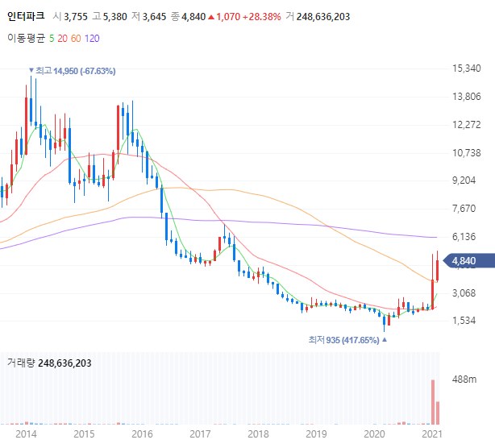Screen dimensions: 495x448
Task: Click the 거래량 248,636,203 volume label
Action: [49, 363]
